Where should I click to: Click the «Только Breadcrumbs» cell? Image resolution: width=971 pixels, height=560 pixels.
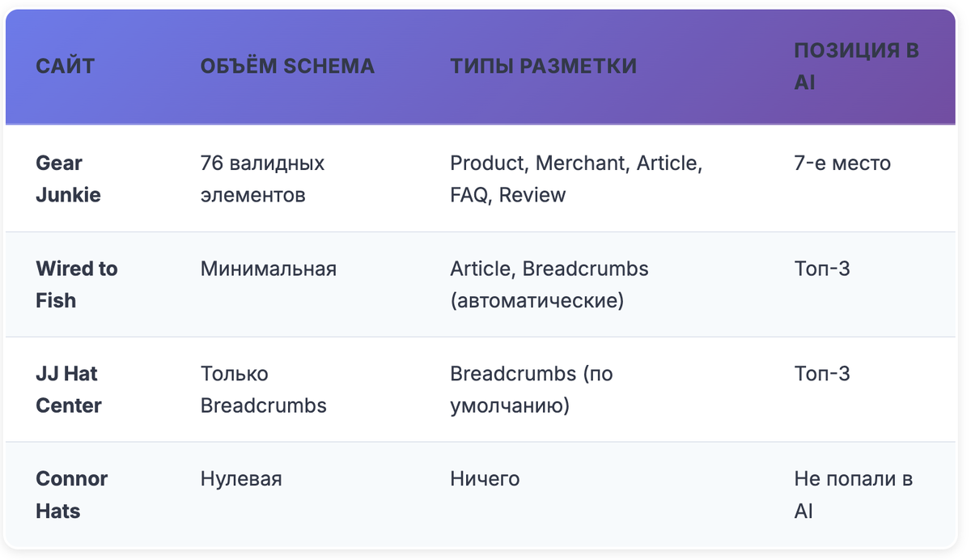pos(263,389)
